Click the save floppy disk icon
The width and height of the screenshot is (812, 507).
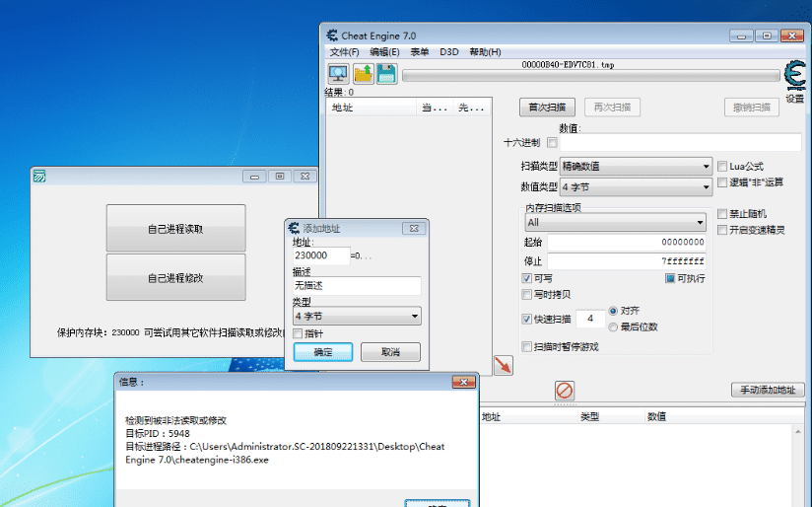387,74
